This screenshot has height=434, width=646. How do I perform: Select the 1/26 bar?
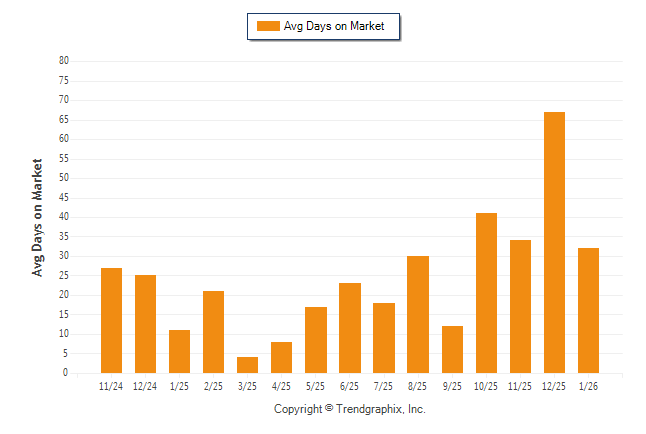click(588, 310)
